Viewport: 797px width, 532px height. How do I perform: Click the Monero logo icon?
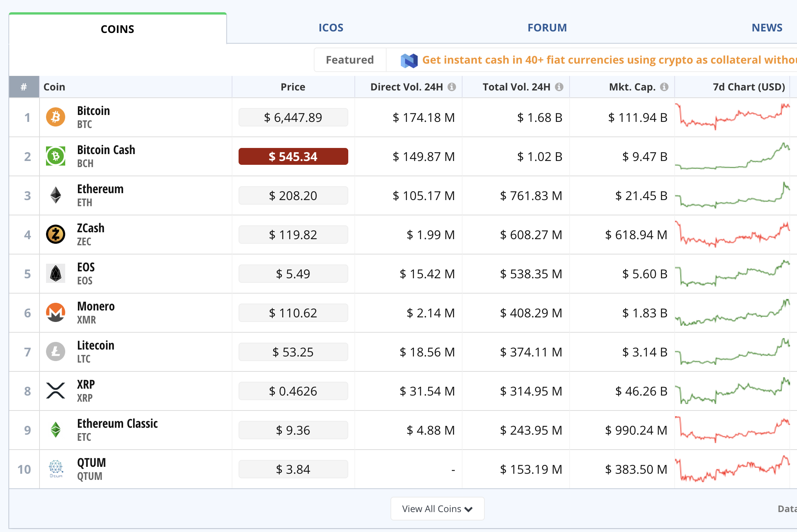pyautogui.click(x=56, y=312)
